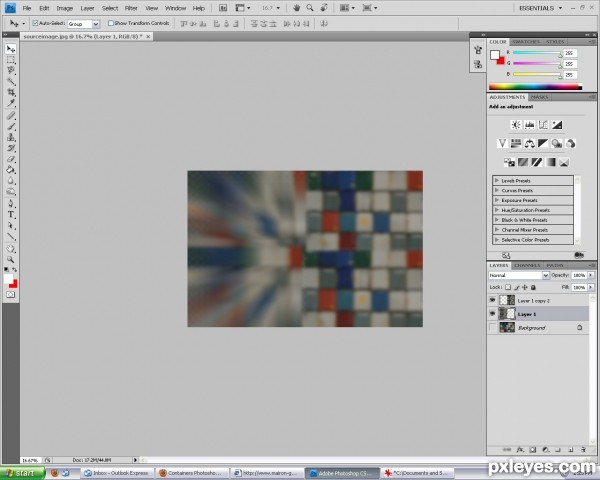Switch to the Swatches tab

[x=526, y=42]
